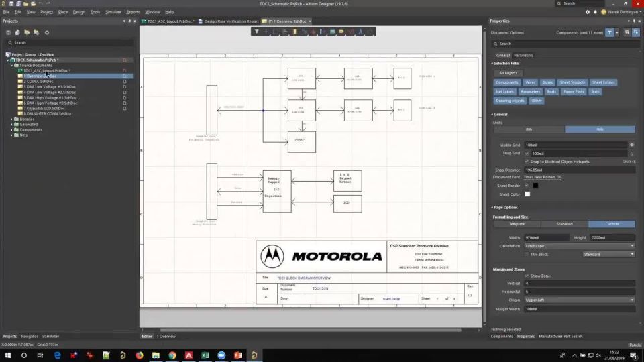Select the Template formatting option

(517, 224)
